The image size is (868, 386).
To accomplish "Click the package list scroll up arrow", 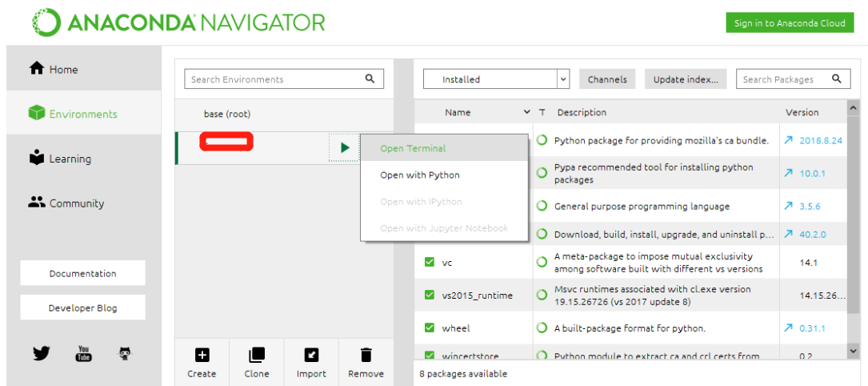I will (853, 108).
